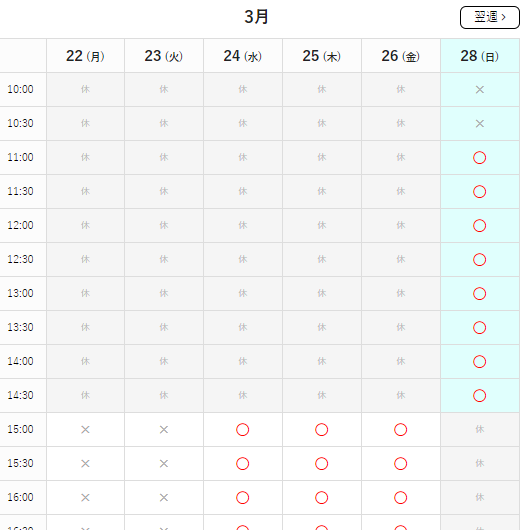Click the 13:00 time row label
The width and height of the screenshot is (520, 530).
coord(20,293)
